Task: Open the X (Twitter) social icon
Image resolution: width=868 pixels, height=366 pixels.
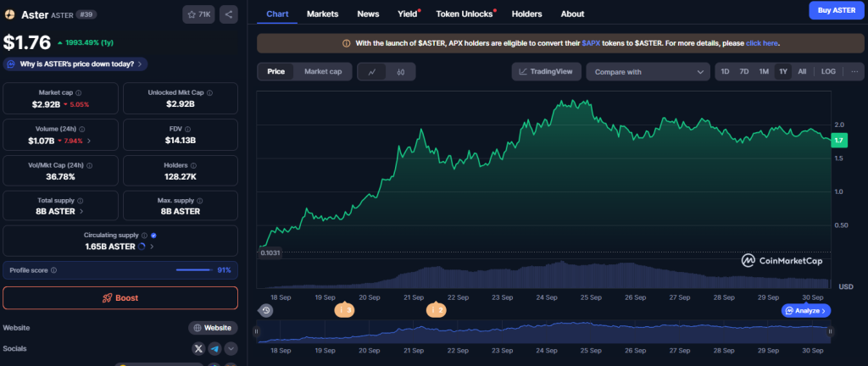Action: point(198,348)
